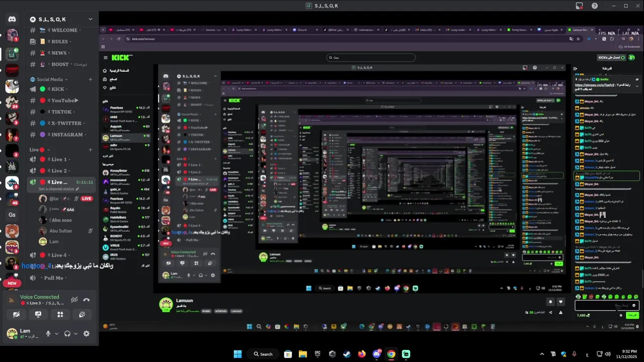Open the white chicken server icon
644x362 pixels.
tap(12, 86)
